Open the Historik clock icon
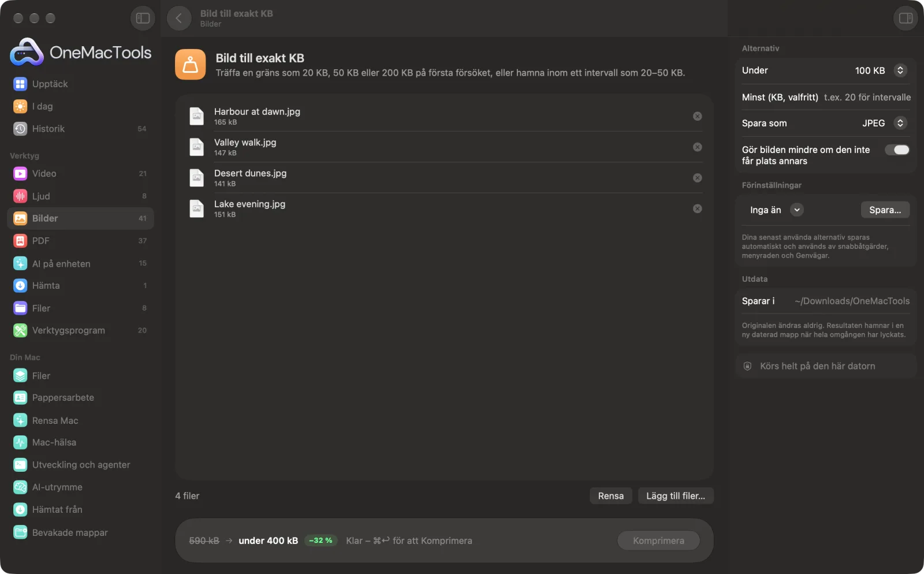 (x=20, y=129)
